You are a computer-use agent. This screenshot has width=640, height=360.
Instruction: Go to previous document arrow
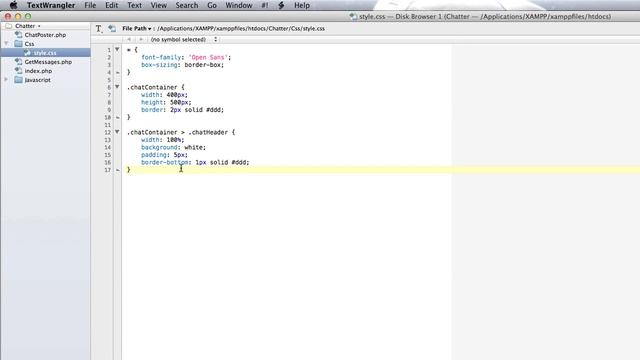point(129,40)
